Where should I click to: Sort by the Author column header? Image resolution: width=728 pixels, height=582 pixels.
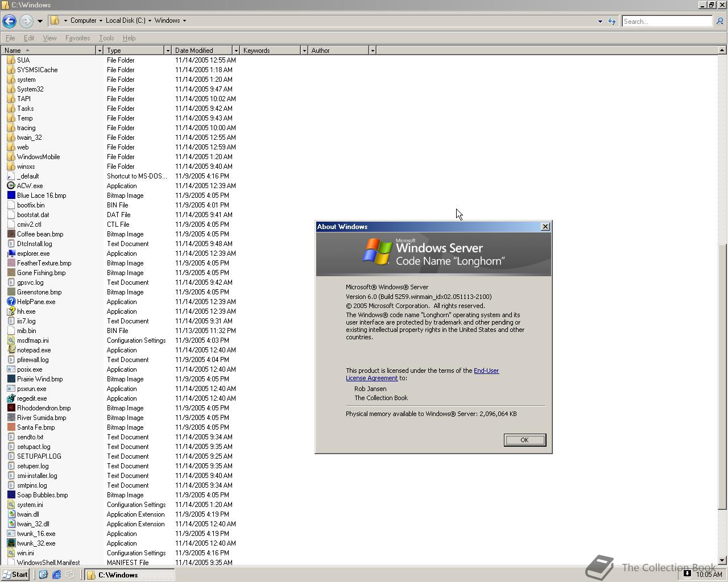pos(338,51)
